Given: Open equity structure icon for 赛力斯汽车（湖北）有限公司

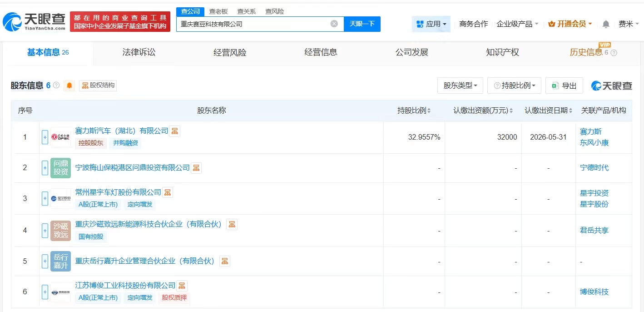Looking at the screenshot, I should (x=175, y=131).
